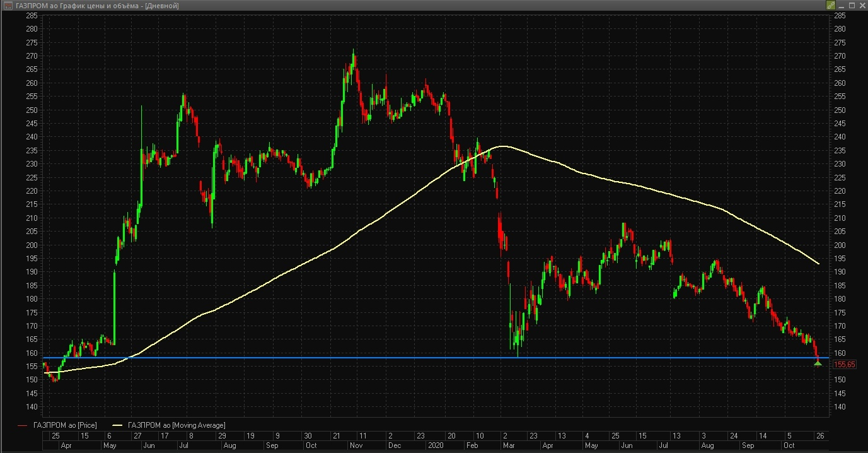Image resolution: width=868 pixels, height=453 pixels.
Task: Click the 'Dec' month label on time axis
Action: click(394, 445)
